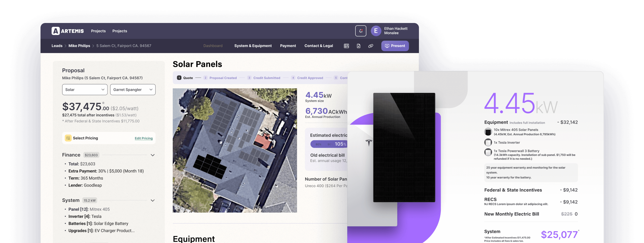This screenshot has height=243, width=644.
Task: Open the table grid view icon
Action: click(346, 46)
